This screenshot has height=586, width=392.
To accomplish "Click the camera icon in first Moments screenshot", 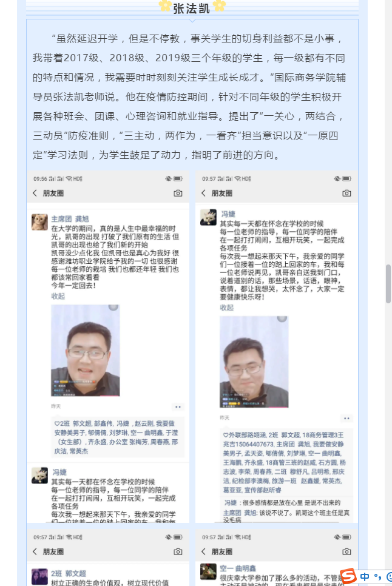I will coord(178,194).
